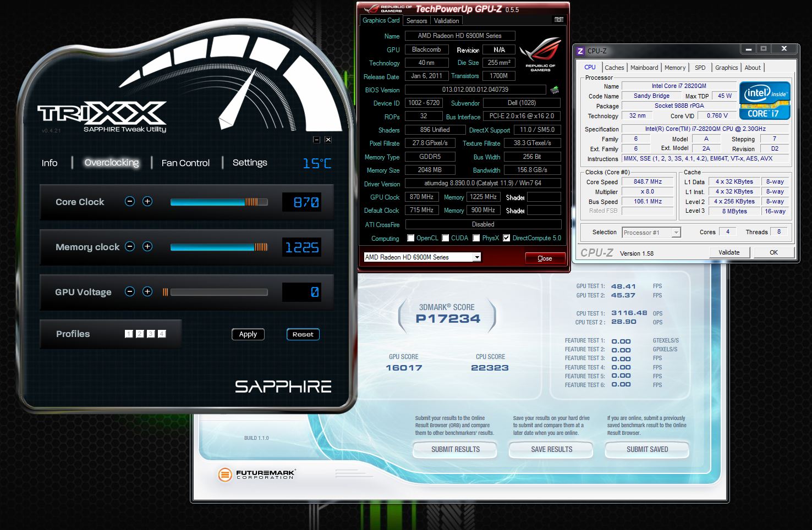This screenshot has height=530, width=812.
Task: Decrease GPU Voltage with minus button
Action: pos(130,291)
